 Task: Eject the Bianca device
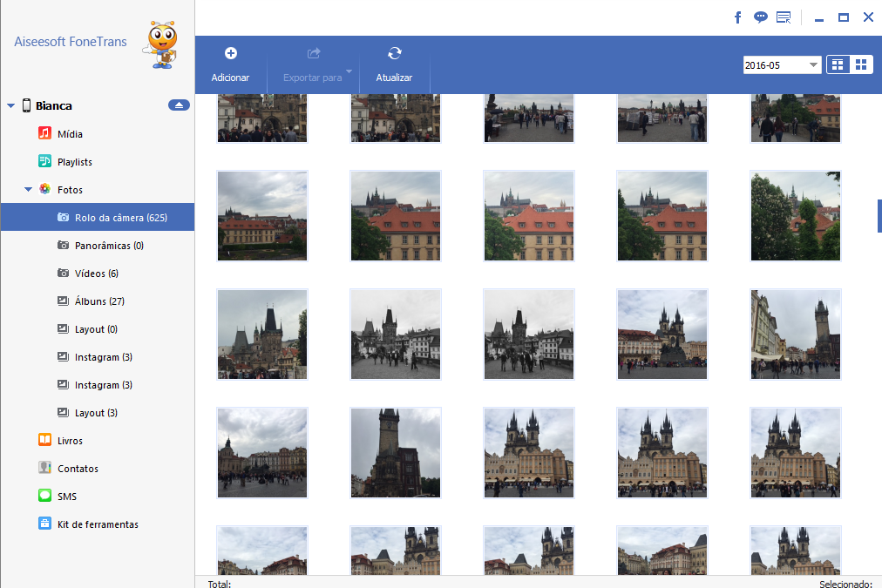coord(179,105)
